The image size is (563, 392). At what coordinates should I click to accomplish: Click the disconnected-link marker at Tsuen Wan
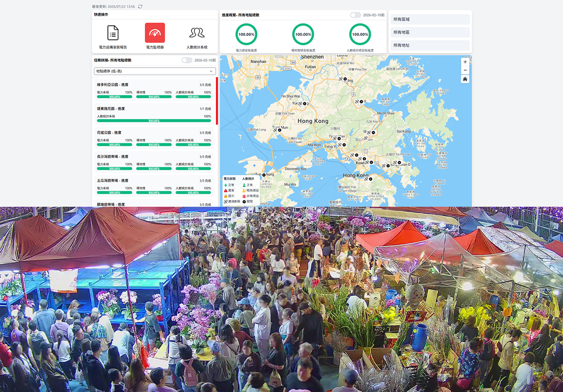(x=334, y=139)
